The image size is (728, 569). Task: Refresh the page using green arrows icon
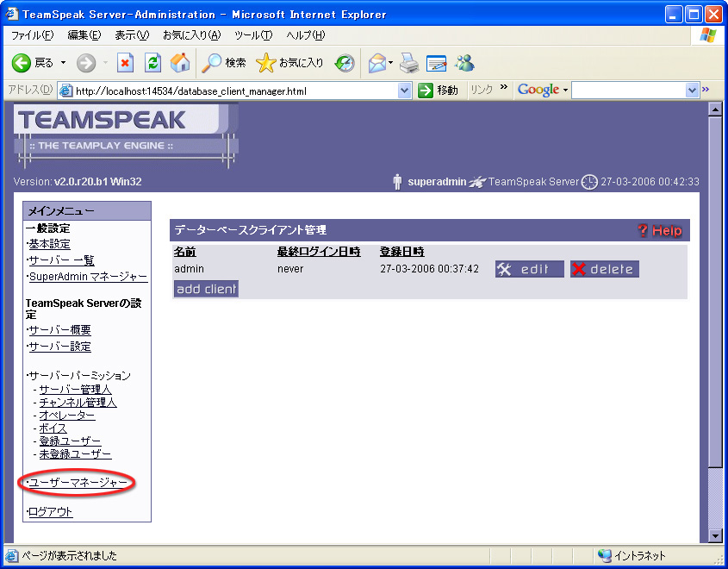[152, 63]
